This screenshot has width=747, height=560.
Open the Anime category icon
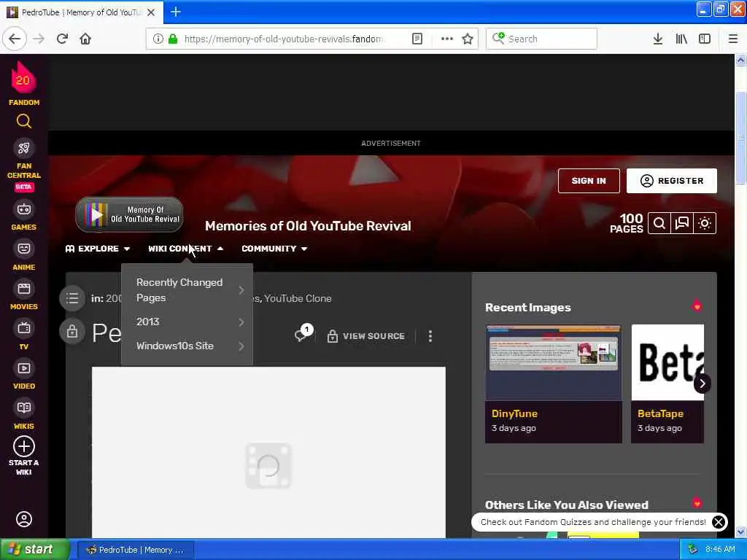(x=24, y=249)
